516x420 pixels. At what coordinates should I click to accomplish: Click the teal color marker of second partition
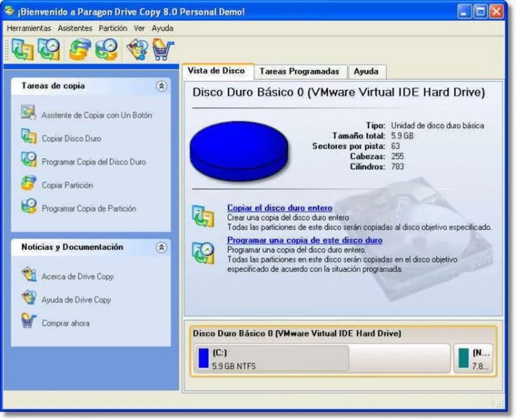pyautogui.click(x=464, y=358)
